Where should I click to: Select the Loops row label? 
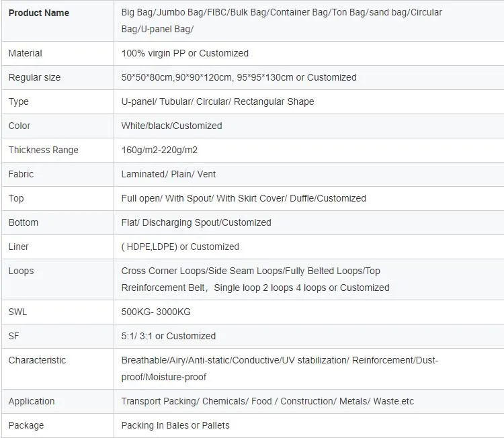pos(21,271)
